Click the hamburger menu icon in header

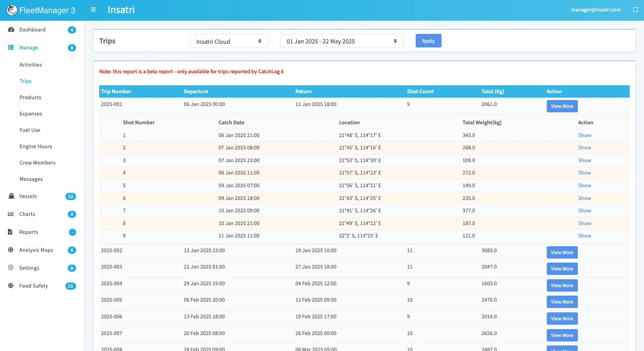(x=93, y=10)
